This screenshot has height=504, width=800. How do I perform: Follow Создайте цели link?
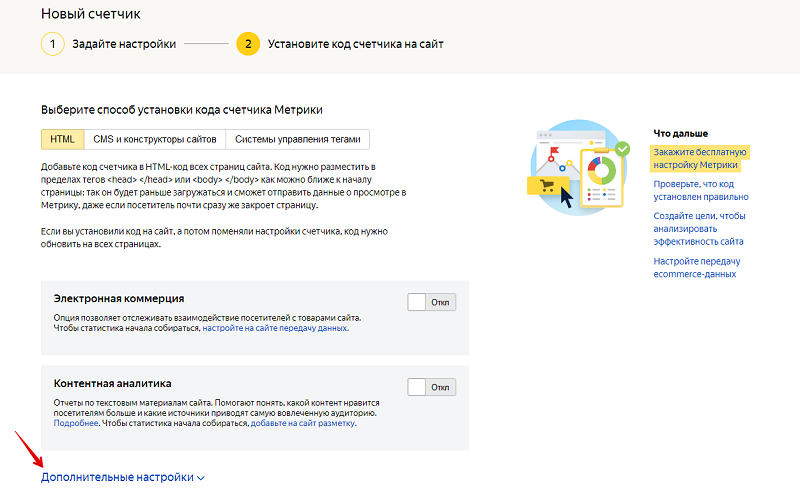(699, 229)
